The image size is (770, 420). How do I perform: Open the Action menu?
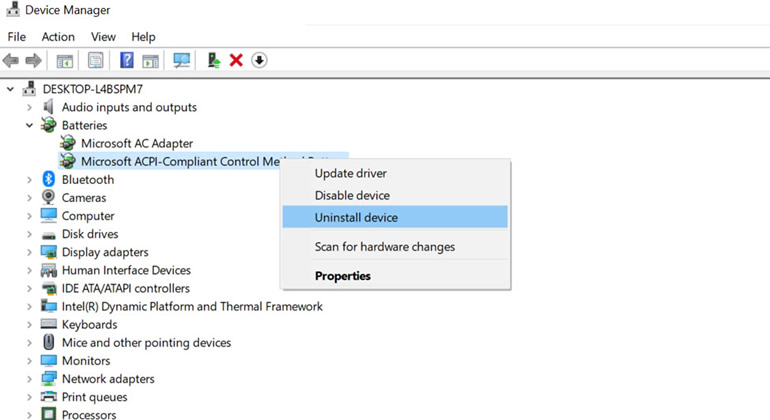pyautogui.click(x=58, y=37)
